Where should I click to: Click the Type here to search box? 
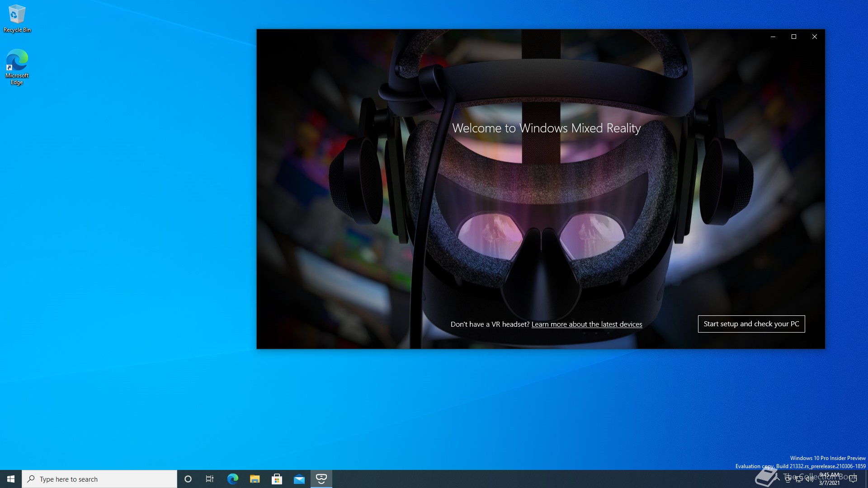point(99,479)
